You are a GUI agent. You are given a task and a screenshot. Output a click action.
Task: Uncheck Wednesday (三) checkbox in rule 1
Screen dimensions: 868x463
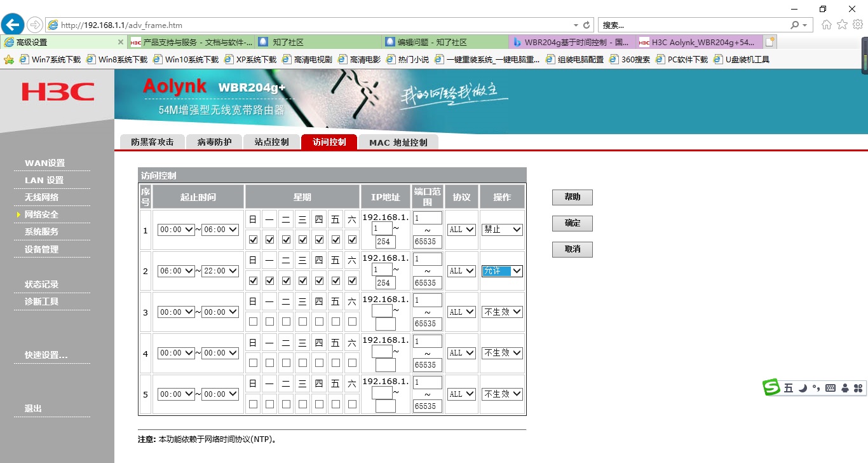(x=303, y=240)
